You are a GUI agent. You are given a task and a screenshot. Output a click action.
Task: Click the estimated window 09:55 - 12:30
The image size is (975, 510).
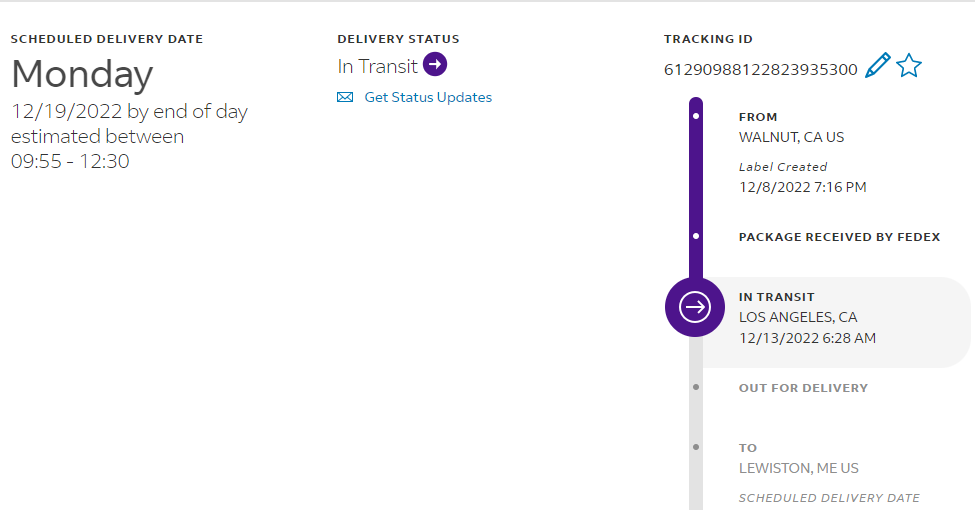click(70, 160)
